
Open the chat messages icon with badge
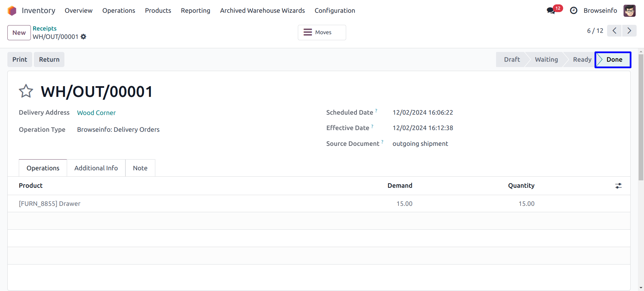click(x=551, y=10)
